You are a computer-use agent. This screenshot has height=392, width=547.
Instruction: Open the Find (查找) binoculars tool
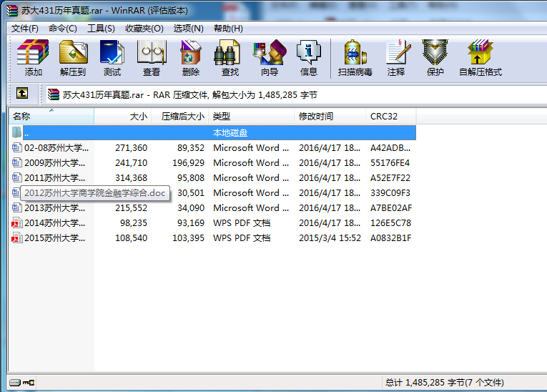tap(227, 52)
